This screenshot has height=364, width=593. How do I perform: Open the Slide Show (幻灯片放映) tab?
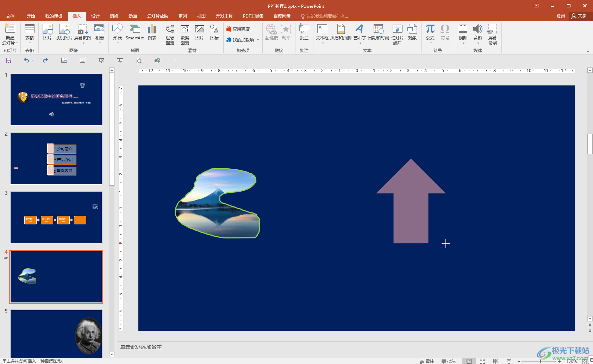pos(158,16)
